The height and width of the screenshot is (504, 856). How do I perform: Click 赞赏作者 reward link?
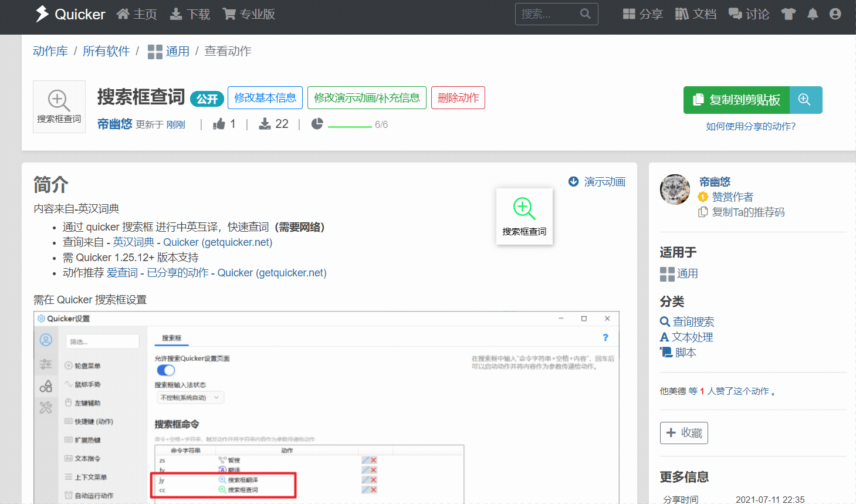(732, 197)
